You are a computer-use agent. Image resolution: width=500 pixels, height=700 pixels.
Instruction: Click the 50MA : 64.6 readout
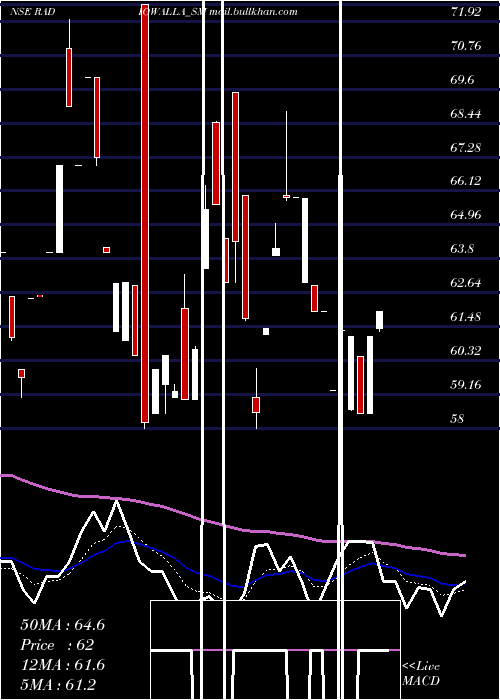point(62,625)
